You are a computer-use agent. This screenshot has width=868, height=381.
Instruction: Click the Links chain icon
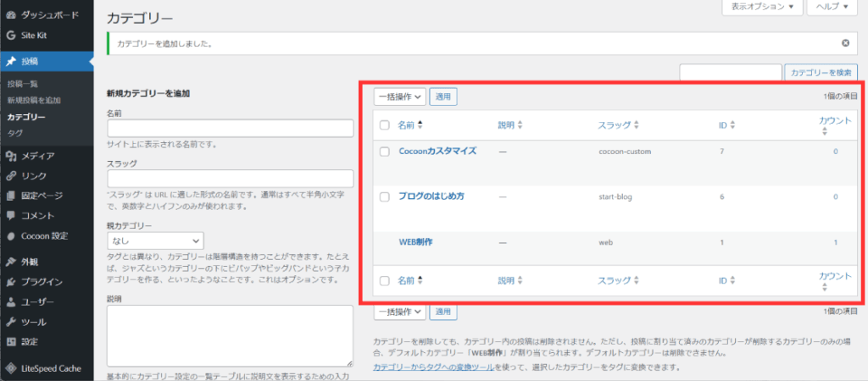pyautogui.click(x=11, y=176)
